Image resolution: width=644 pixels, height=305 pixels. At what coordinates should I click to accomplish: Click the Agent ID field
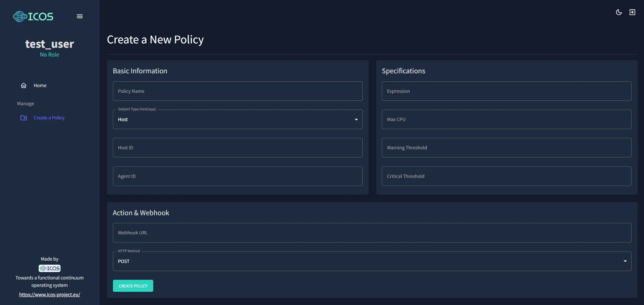click(x=238, y=176)
